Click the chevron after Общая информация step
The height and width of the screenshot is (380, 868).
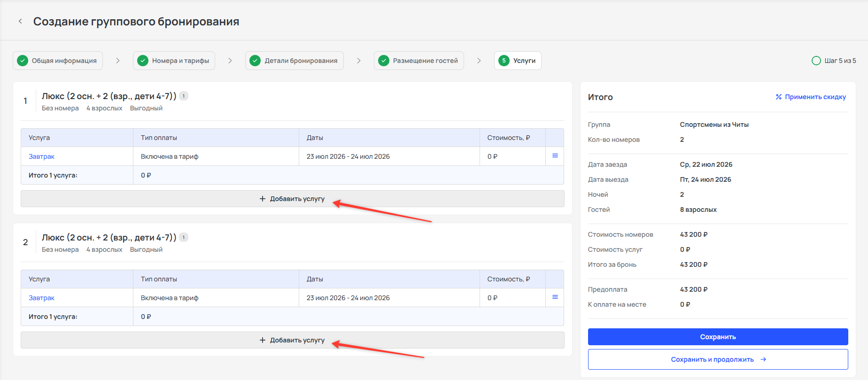(117, 61)
